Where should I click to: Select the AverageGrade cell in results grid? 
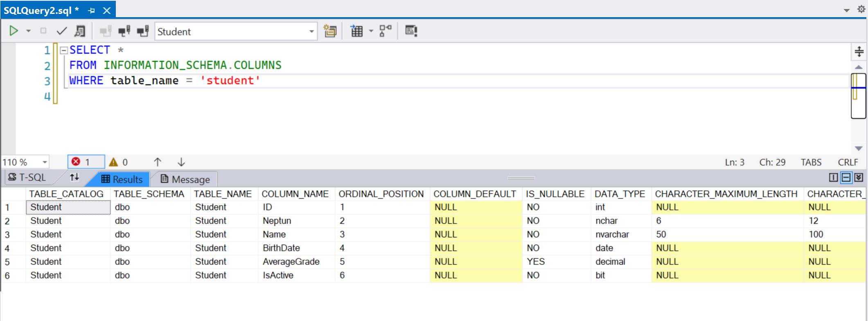[x=291, y=262]
